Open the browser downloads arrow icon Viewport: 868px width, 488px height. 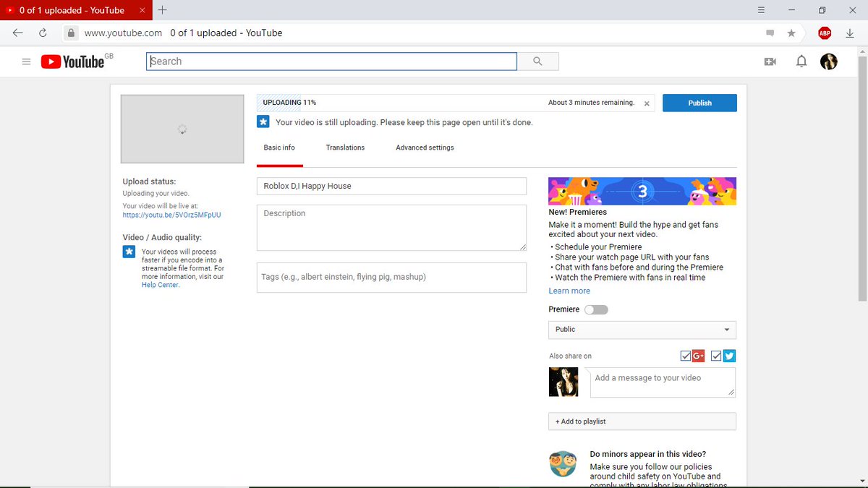point(850,33)
